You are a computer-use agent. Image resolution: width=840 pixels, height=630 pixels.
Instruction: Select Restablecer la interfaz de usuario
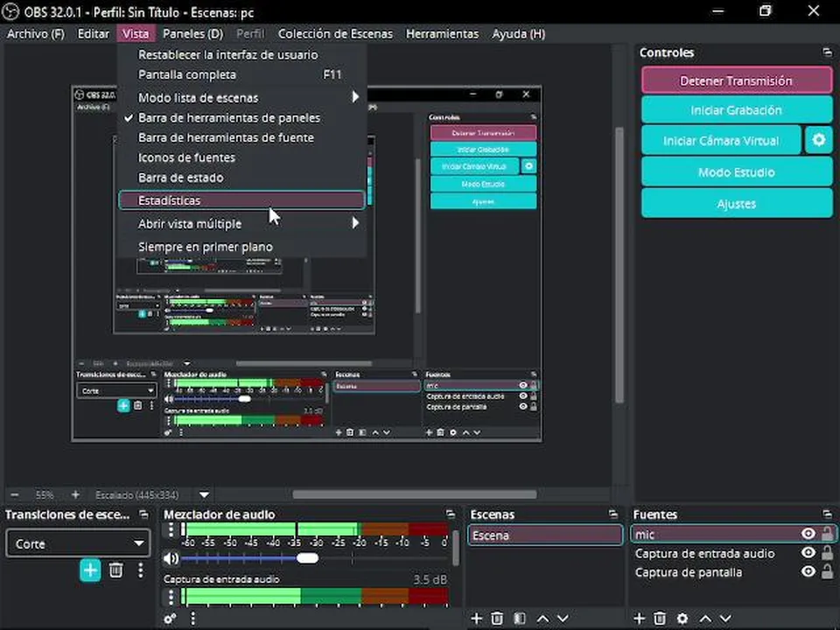point(242,54)
